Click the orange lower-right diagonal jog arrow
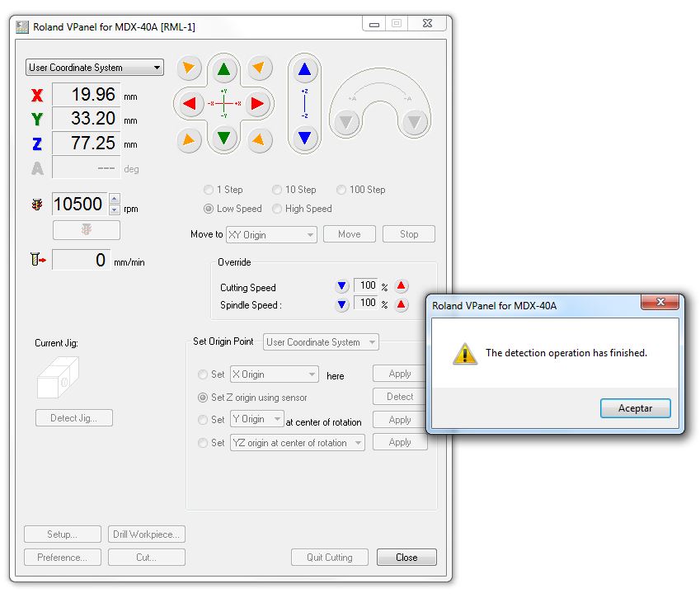This screenshot has width=700, height=612. point(259,140)
